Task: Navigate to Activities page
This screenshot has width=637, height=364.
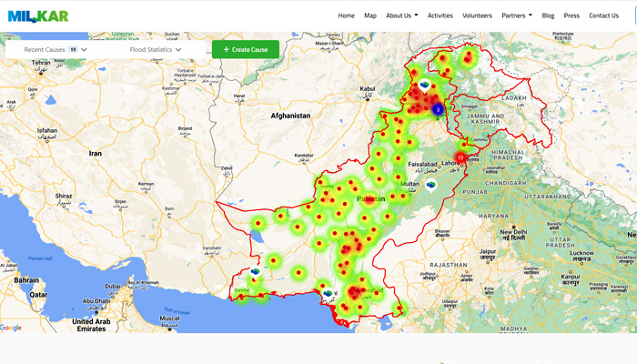Action: coord(440,15)
